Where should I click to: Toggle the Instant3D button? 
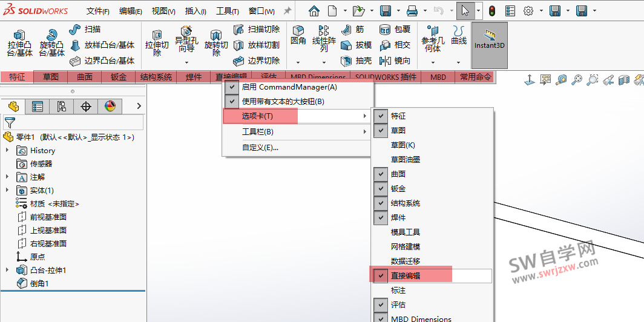coord(490,45)
